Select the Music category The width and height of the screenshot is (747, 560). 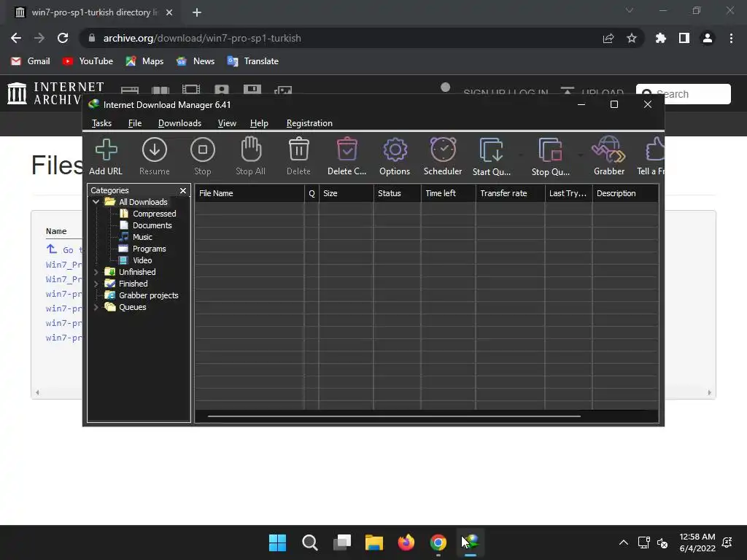coord(142,237)
